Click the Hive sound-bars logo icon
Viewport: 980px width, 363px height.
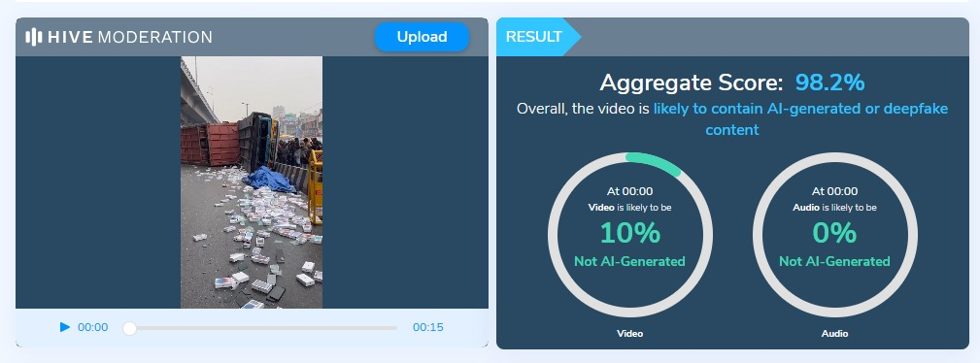[34, 37]
